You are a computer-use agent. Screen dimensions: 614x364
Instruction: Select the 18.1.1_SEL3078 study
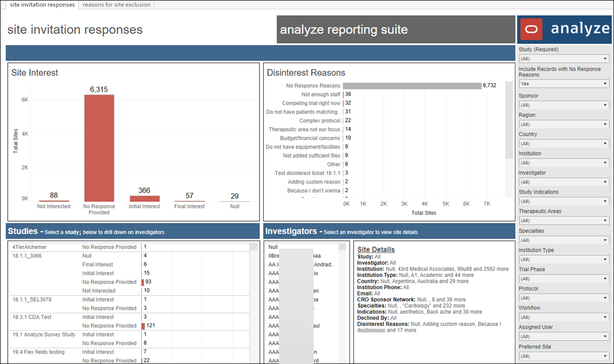[32, 300]
